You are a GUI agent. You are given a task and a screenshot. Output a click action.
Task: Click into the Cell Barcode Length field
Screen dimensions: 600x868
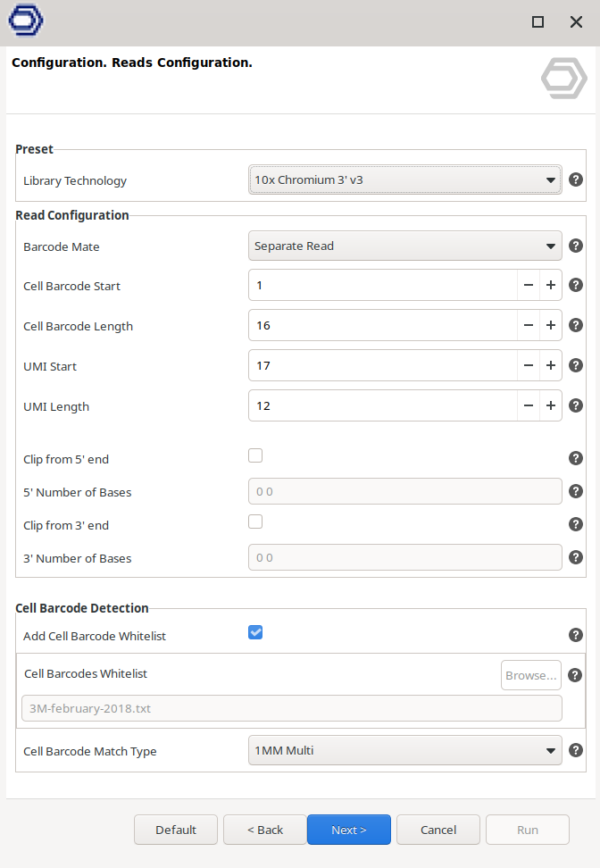pos(382,326)
